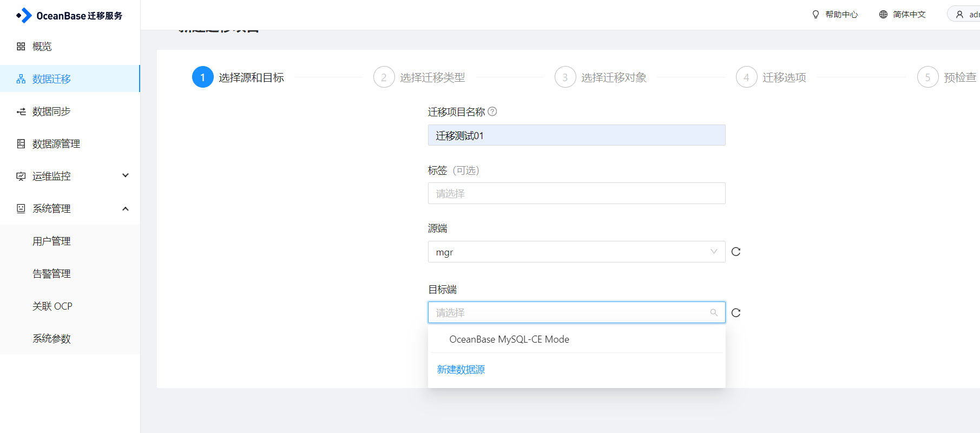Click the 选择迁移类型 step label

click(x=432, y=77)
